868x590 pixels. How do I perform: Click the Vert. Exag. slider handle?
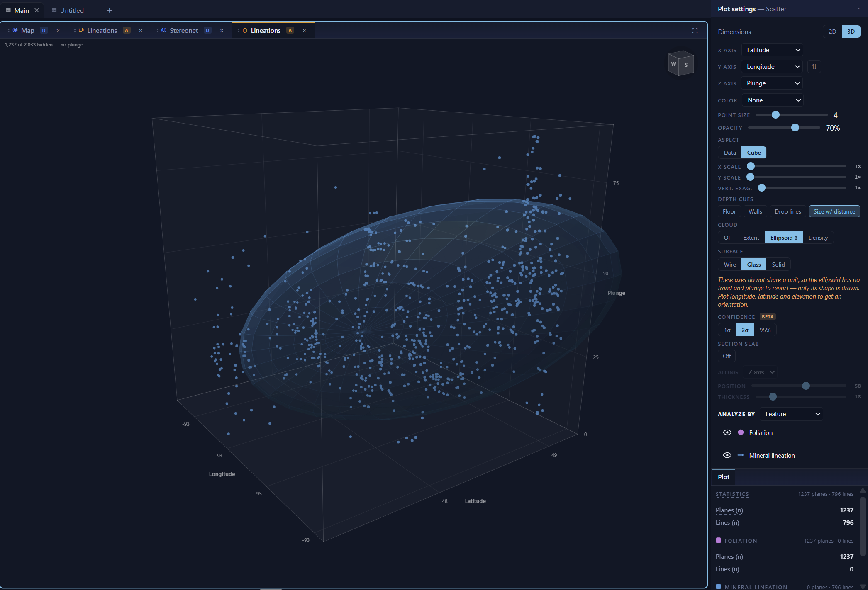pyautogui.click(x=762, y=188)
